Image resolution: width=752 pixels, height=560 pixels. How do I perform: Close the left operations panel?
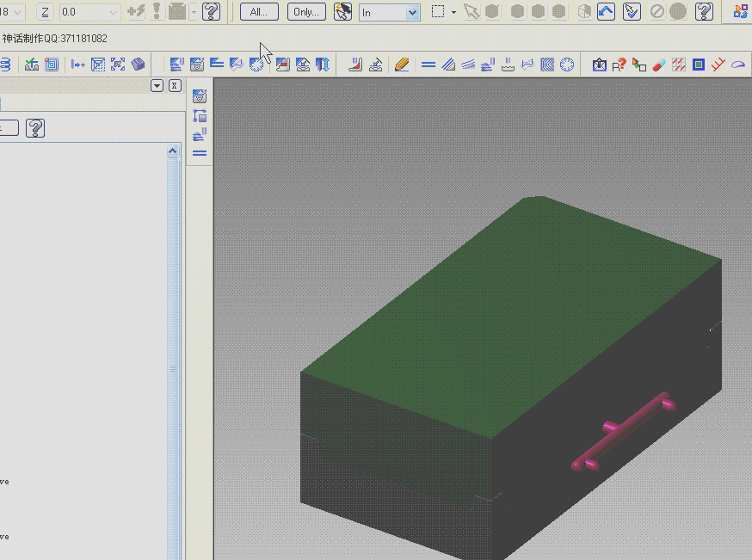coord(175,86)
